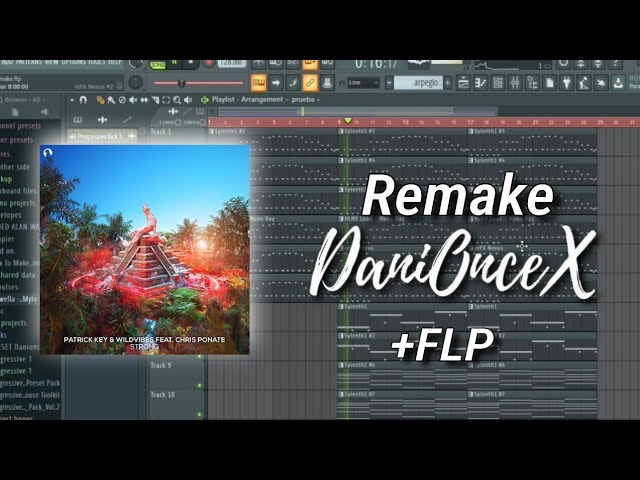Click the 0:16:17 time display
Screen dimensions: 640x480
376,64
